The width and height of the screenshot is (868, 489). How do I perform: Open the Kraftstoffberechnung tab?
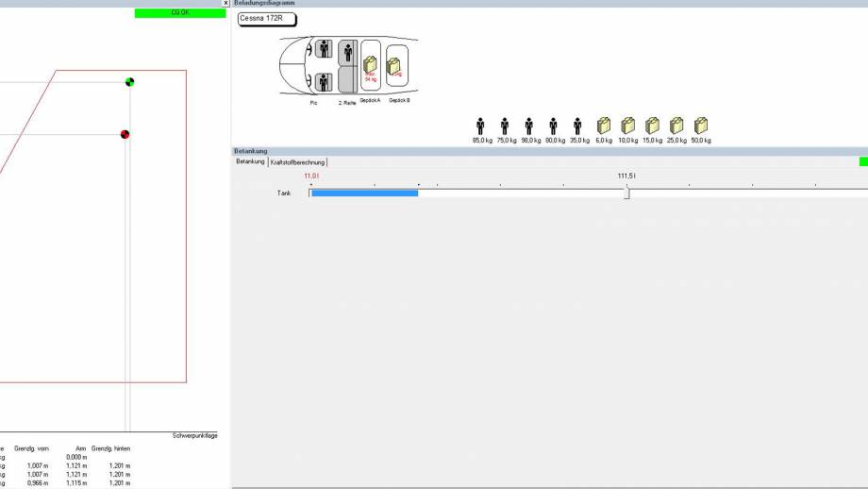tap(297, 162)
